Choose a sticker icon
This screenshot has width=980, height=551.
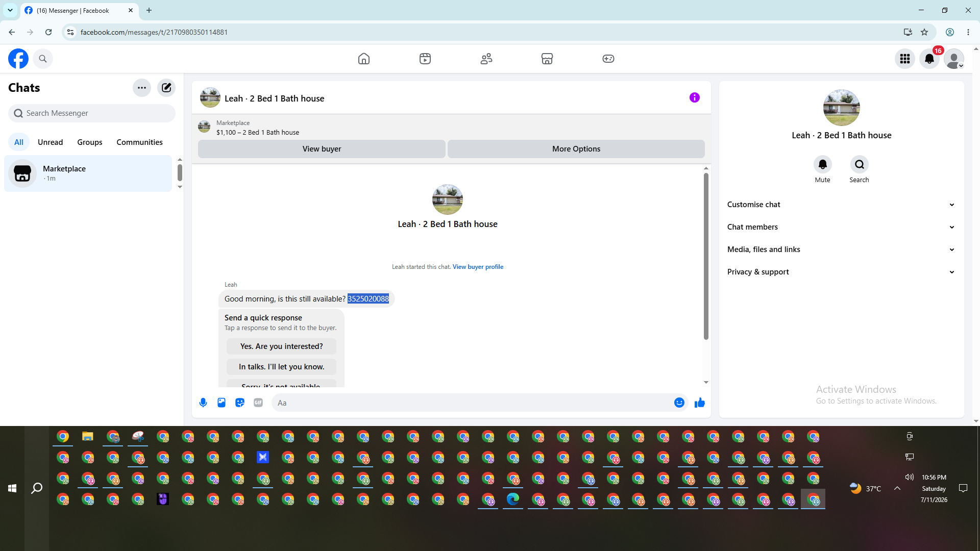click(240, 403)
